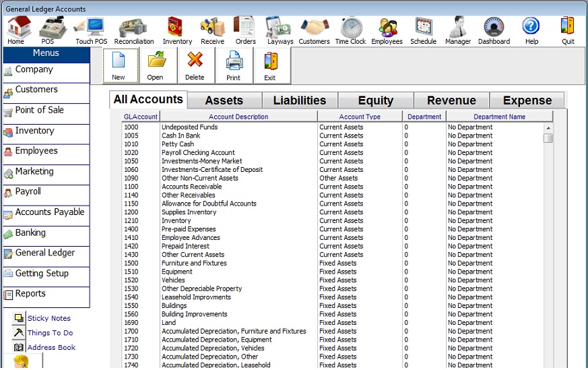Viewport: 588px width, 370px height.
Task: Open the Company menu in sidebar
Action: (46, 72)
